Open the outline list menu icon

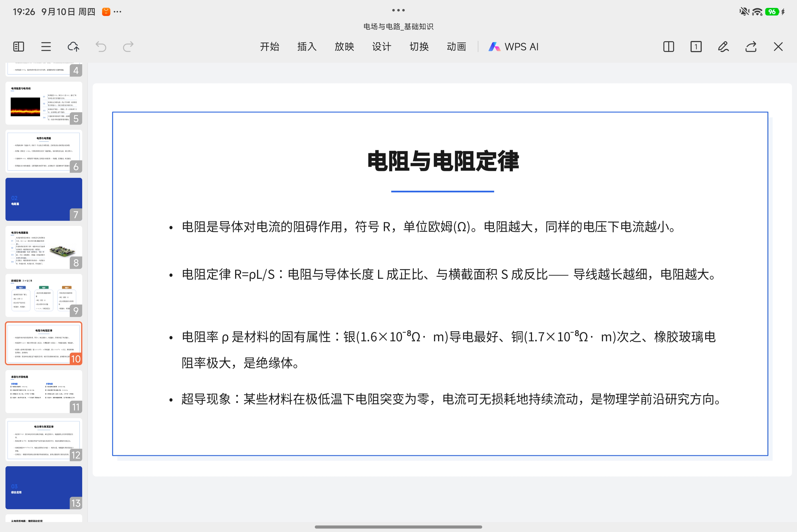[46, 47]
